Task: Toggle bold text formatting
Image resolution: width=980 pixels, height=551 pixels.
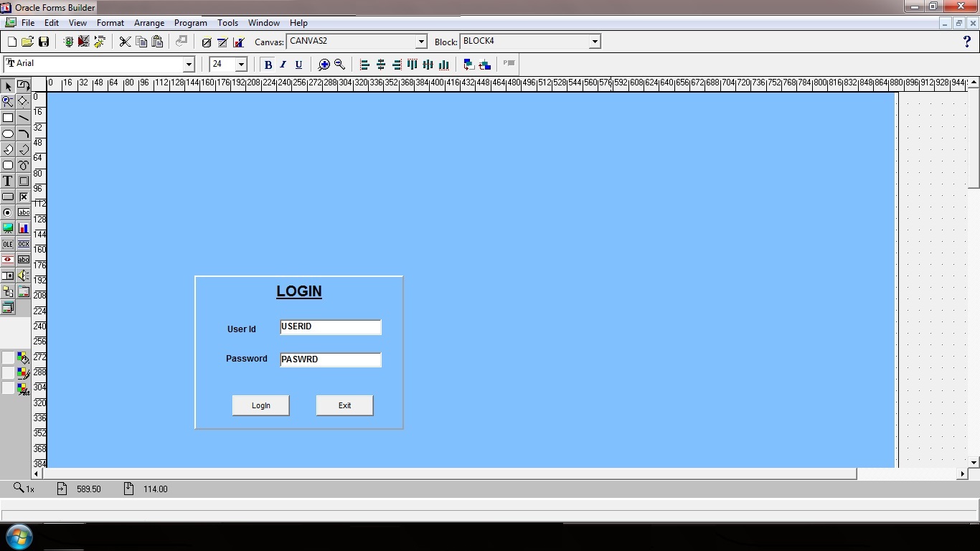Action: pos(268,65)
